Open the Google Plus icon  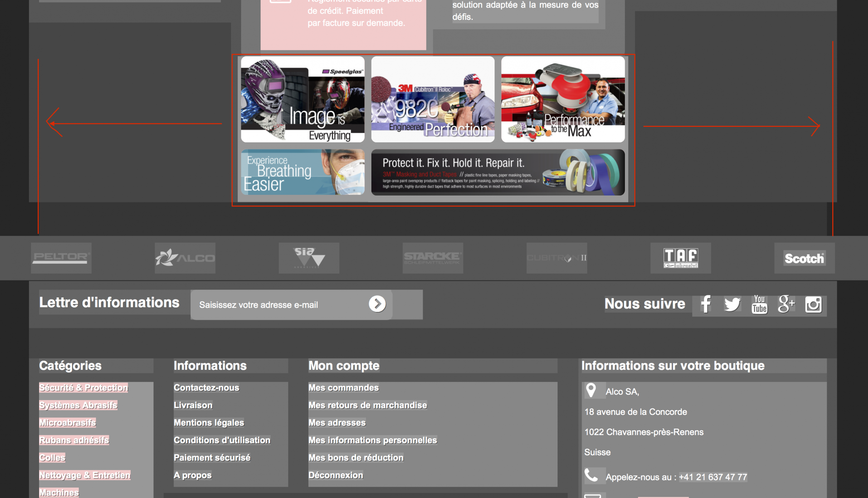pyautogui.click(x=786, y=304)
